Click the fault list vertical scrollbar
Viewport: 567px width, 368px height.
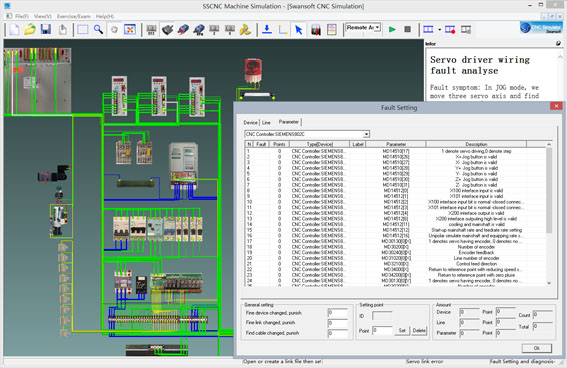tap(549, 214)
